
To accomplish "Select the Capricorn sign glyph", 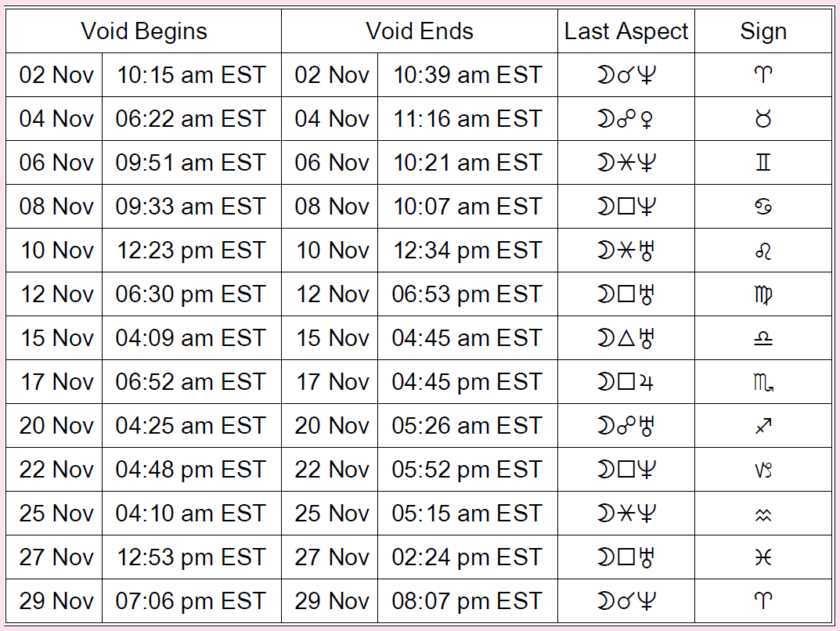I will point(763,470).
